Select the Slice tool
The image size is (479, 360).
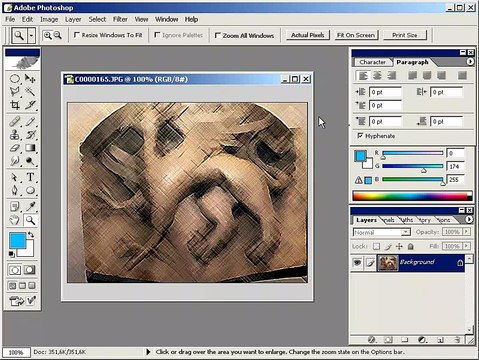click(30, 105)
